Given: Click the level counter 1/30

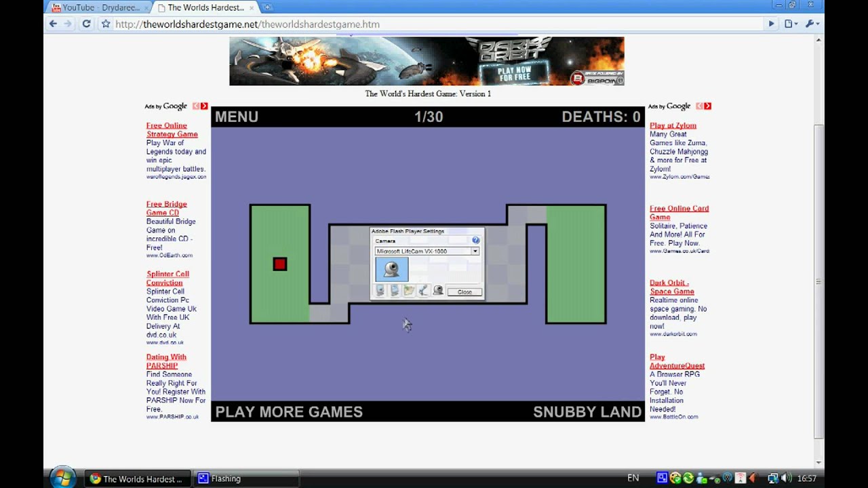Looking at the screenshot, I should pyautogui.click(x=429, y=117).
